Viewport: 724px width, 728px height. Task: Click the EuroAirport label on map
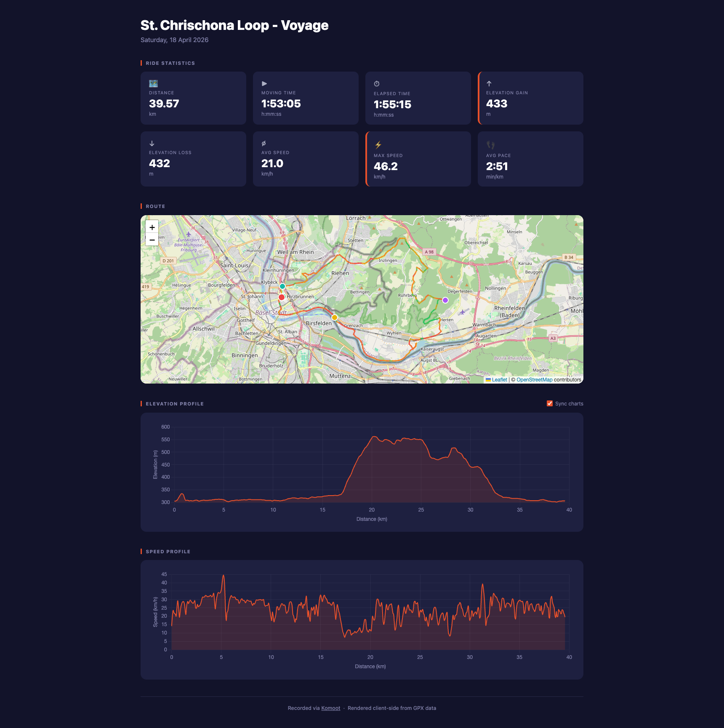click(x=189, y=245)
